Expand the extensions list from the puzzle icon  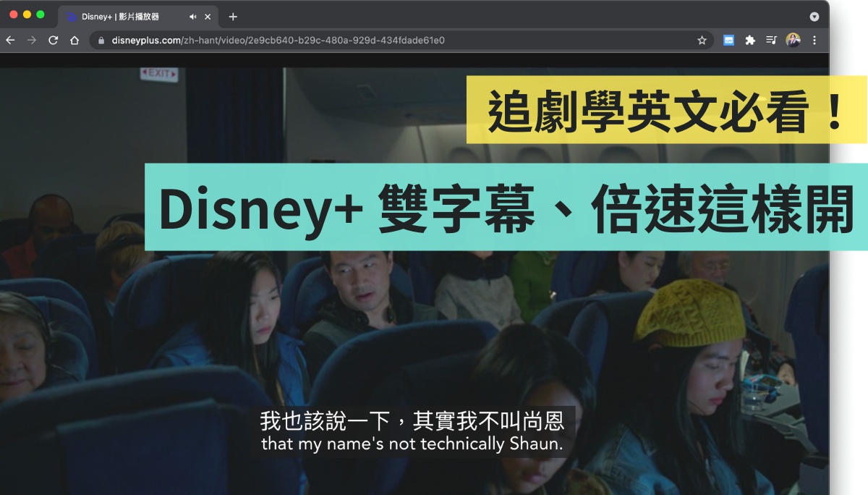pos(750,41)
